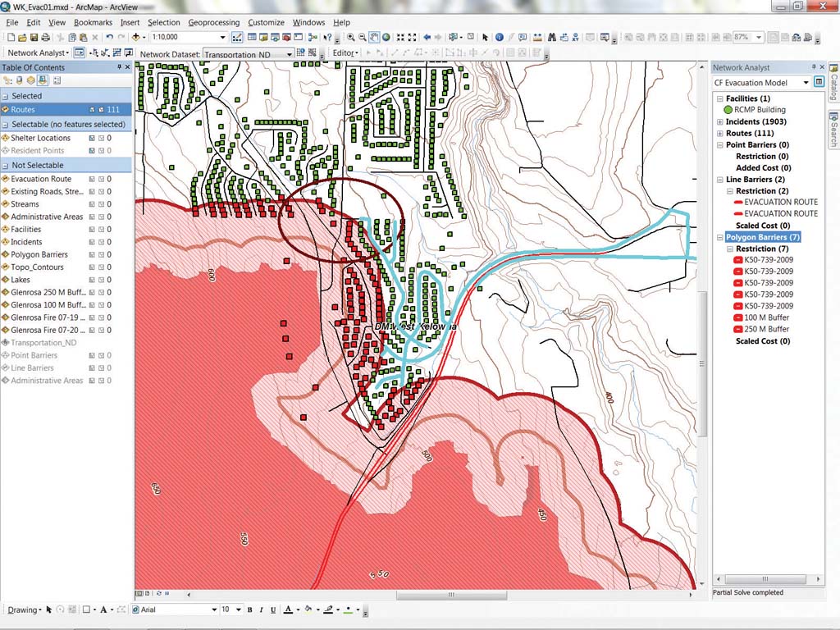Open TOC Options button
840x630 pixels.
click(x=57, y=80)
